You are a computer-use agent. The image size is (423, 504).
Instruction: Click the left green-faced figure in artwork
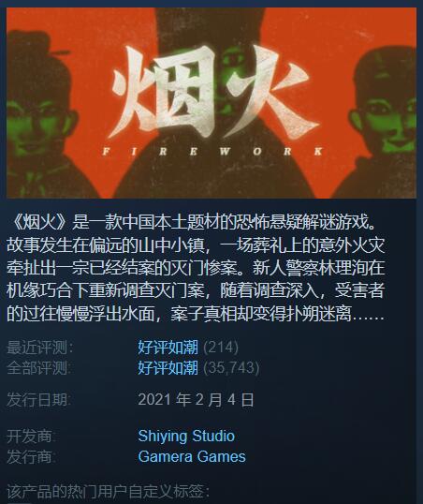pos(40,122)
